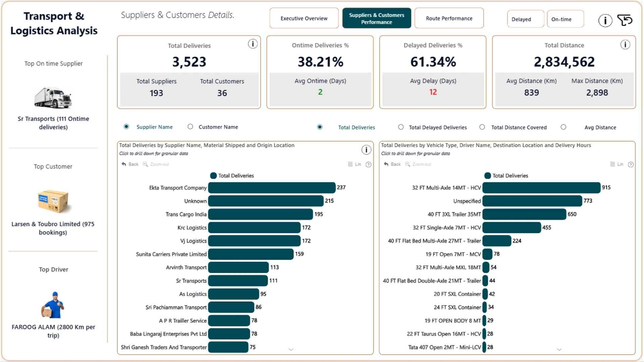The width and height of the screenshot is (644, 362).
Task: Select the Customer Name radio button
Action: pos(190,127)
